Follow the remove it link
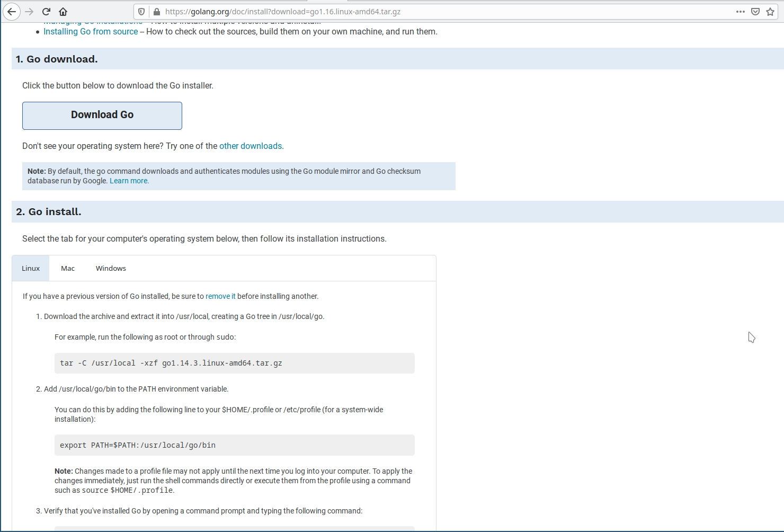Screen dimensions: 784x532 point(220,296)
